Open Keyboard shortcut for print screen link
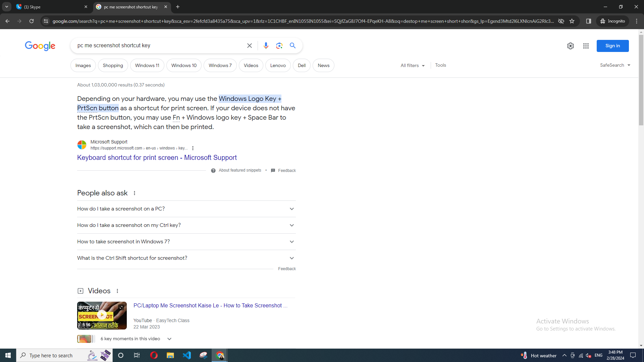644x362 pixels. (x=157, y=158)
